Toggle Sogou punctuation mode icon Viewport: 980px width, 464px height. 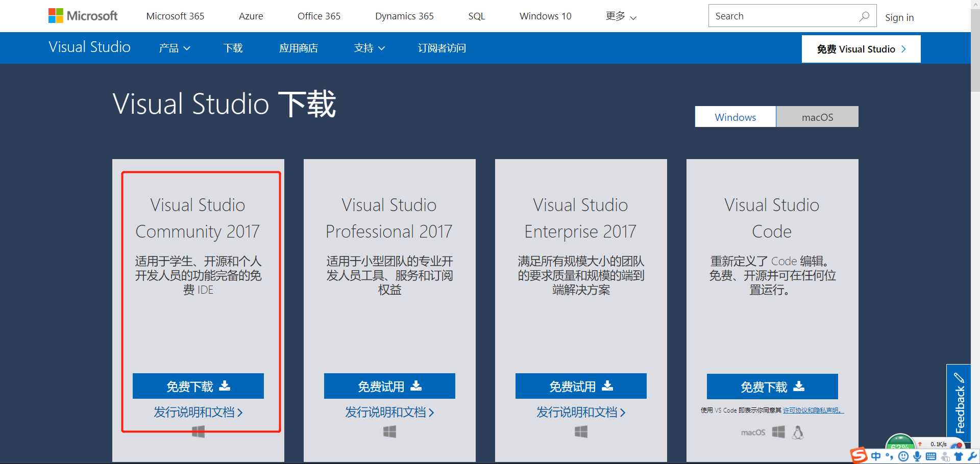pos(889,456)
